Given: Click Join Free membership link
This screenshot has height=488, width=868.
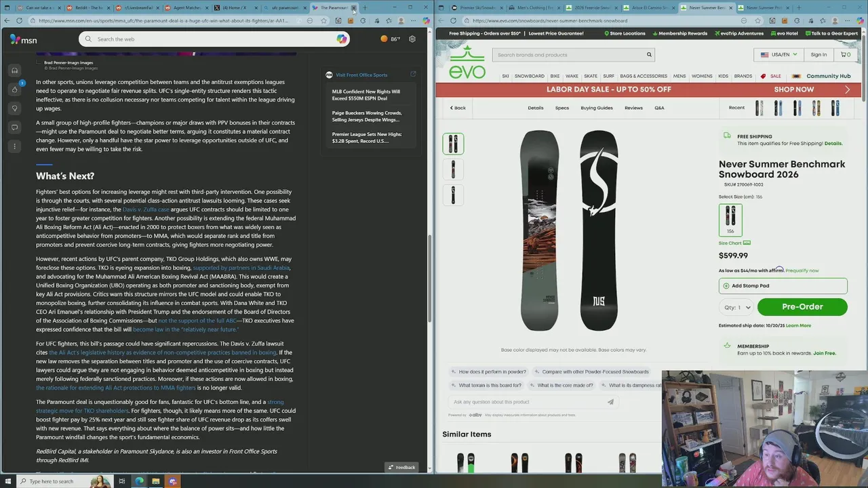Looking at the screenshot, I should (x=825, y=353).
